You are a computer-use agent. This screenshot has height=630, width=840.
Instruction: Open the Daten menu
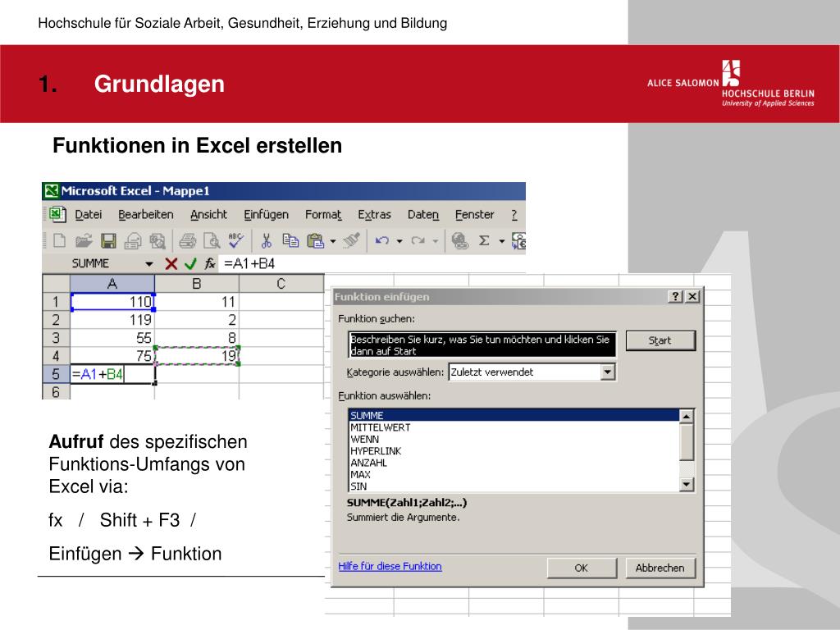coord(422,215)
